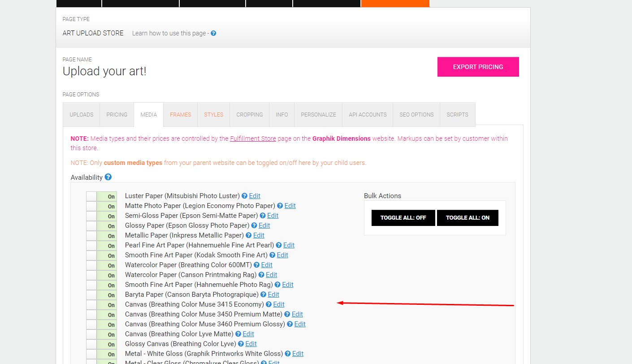Image resolution: width=632 pixels, height=364 pixels.
Task: Open help icon for Baryta Paper
Action: pos(263,295)
